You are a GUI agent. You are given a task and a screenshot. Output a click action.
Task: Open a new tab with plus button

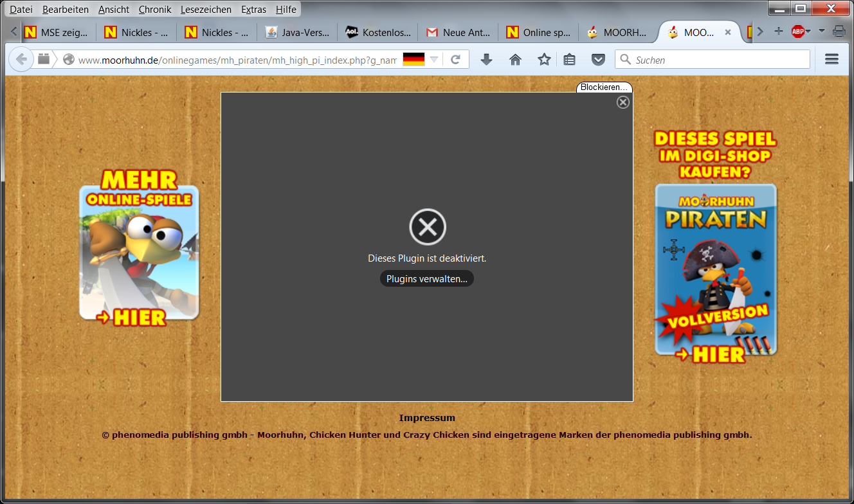click(778, 32)
